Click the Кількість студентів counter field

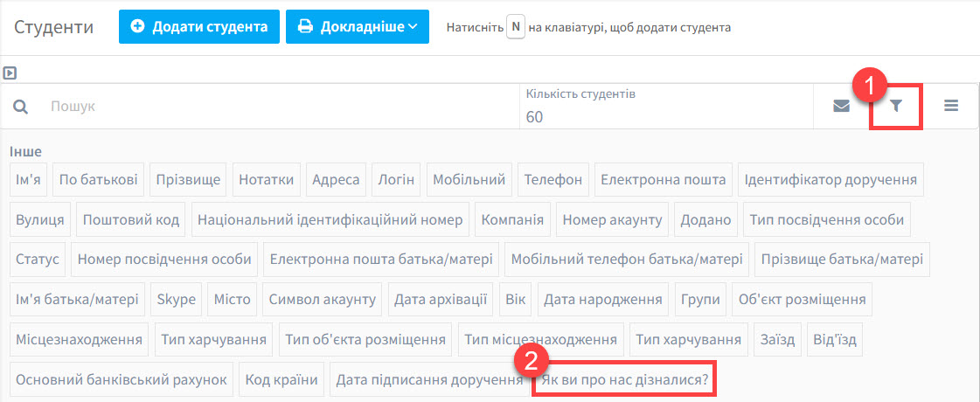pos(664,107)
